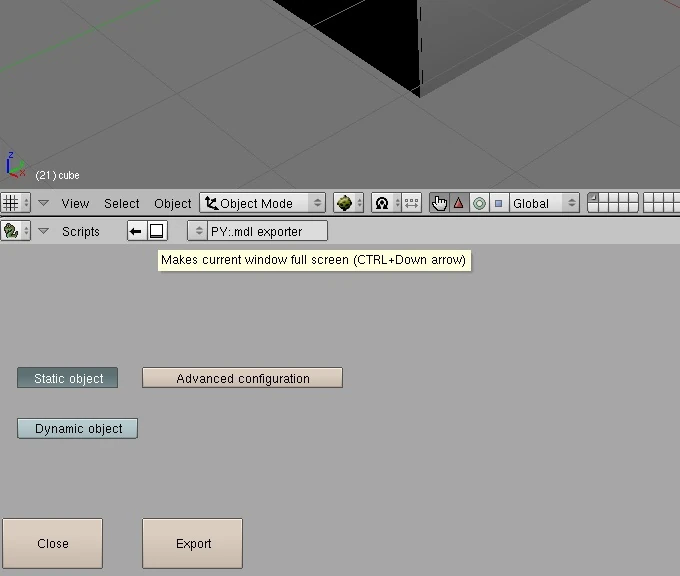This screenshot has width=680, height=576.
Task: Open the Scripts menu
Action: pyautogui.click(x=81, y=232)
